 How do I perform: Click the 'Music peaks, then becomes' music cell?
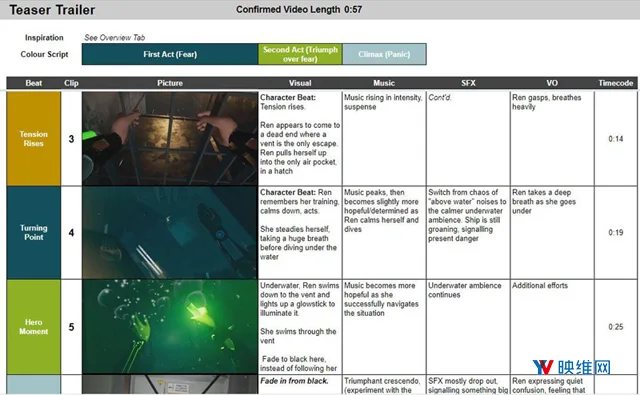pyautogui.click(x=384, y=233)
